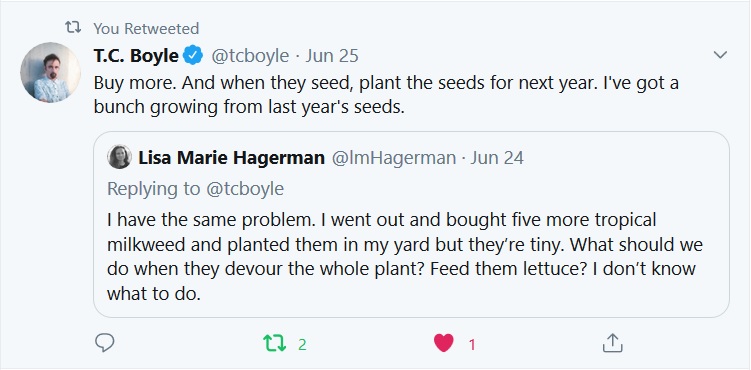This screenshot has height=370, width=751.
Task: Click @tcboyle in Replying to line
Action: [x=245, y=189]
